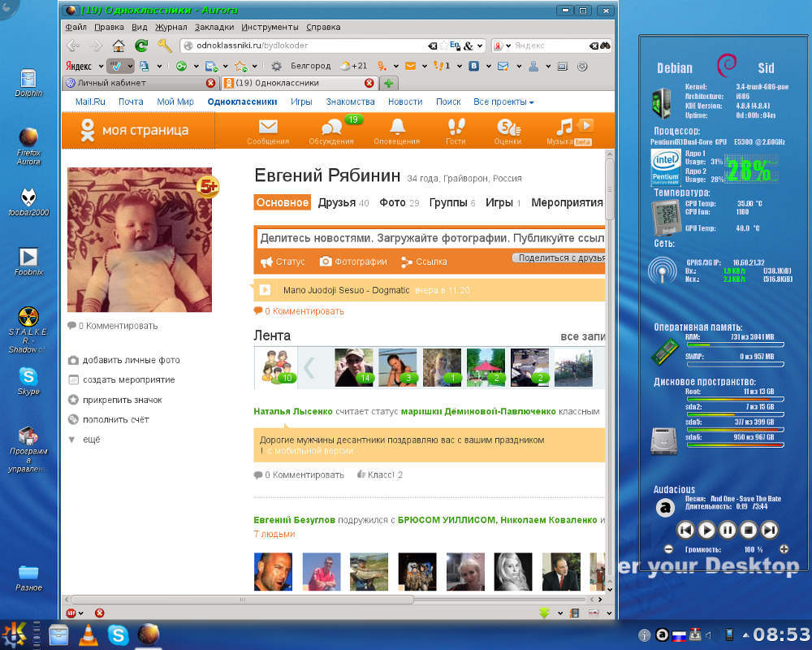Click the weather +21 indicator
Screen dimensions: 812x650
(354, 67)
